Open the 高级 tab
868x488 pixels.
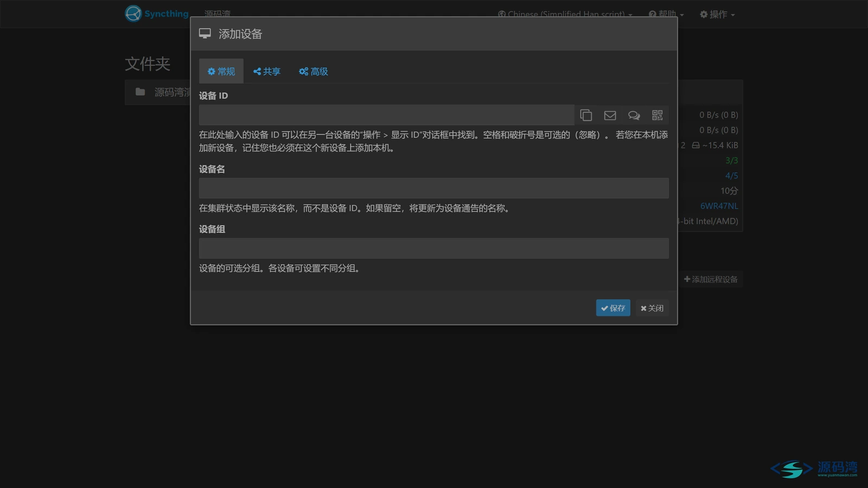314,72
